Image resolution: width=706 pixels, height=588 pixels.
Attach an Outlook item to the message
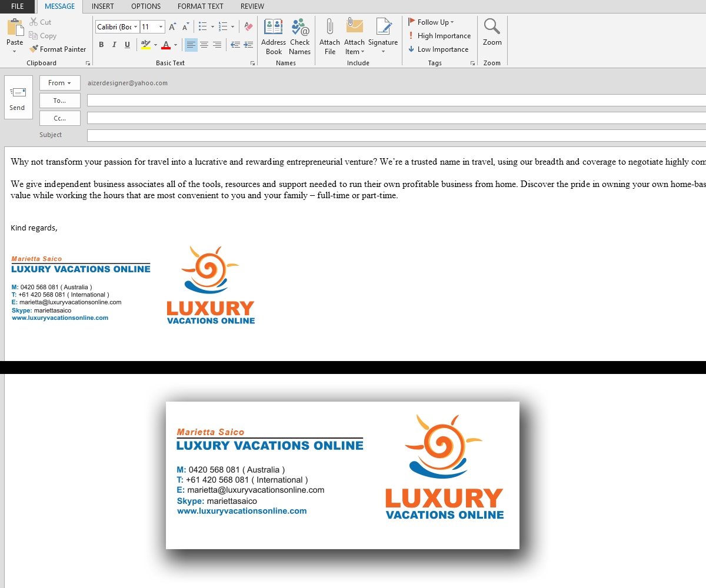coord(355,36)
